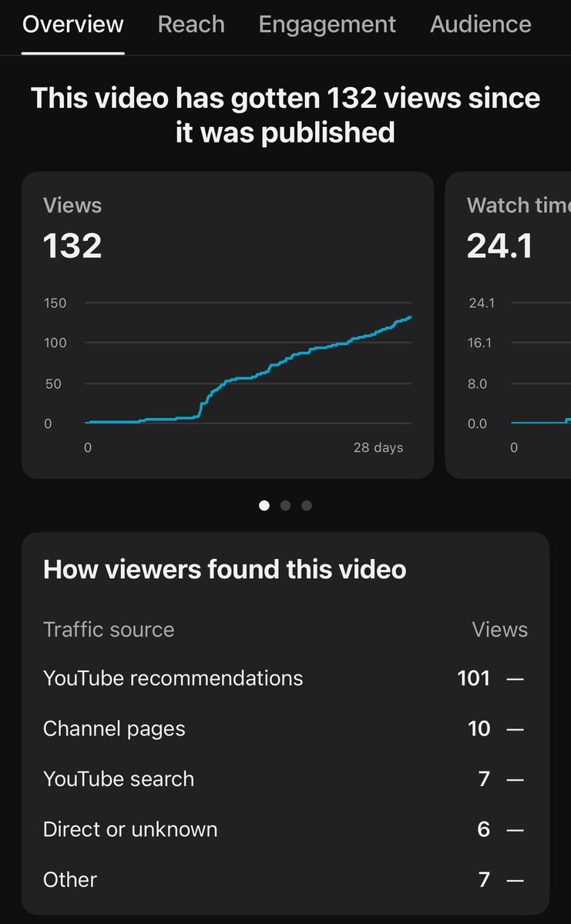571x924 pixels.
Task: Select the Channel pages traffic source
Action: (x=285, y=728)
